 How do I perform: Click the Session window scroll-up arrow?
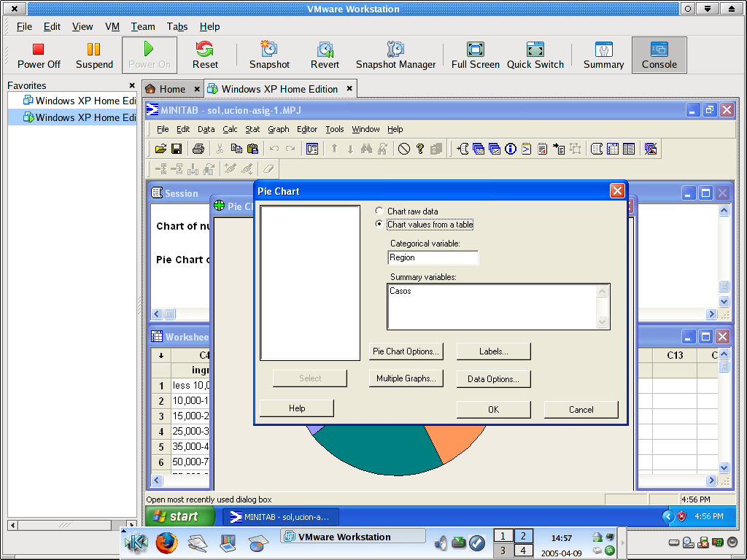click(724, 211)
